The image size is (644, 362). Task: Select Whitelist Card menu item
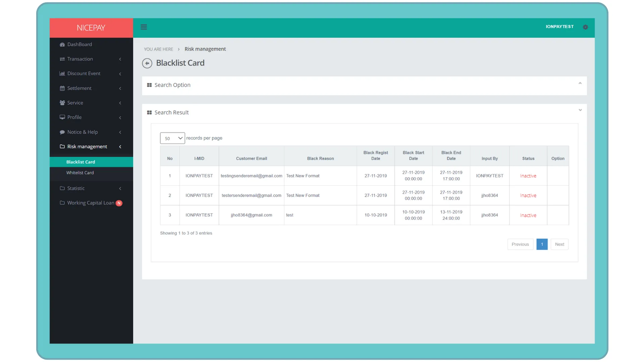(x=79, y=172)
